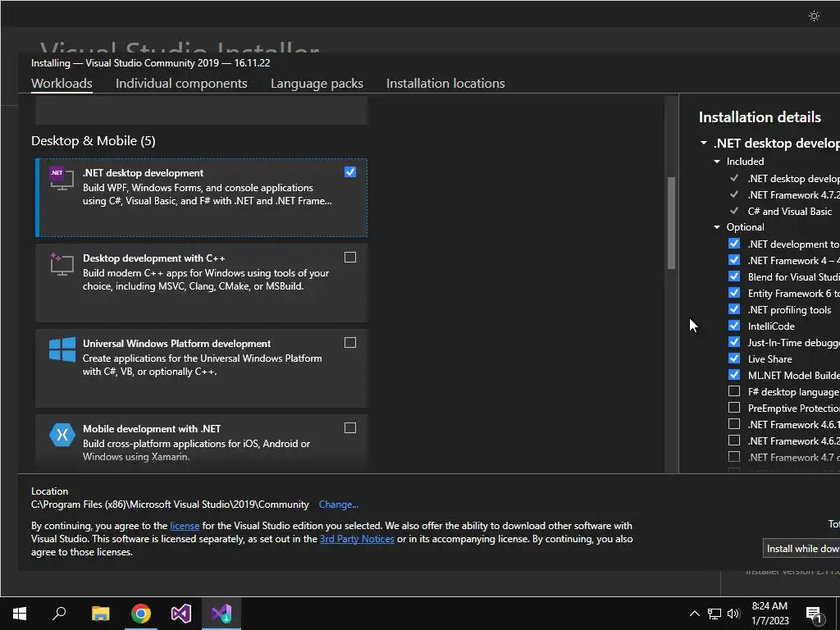Uncheck .NET profiling tools component
840x630 pixels.
pyautogui.click(x=734, y=309)
